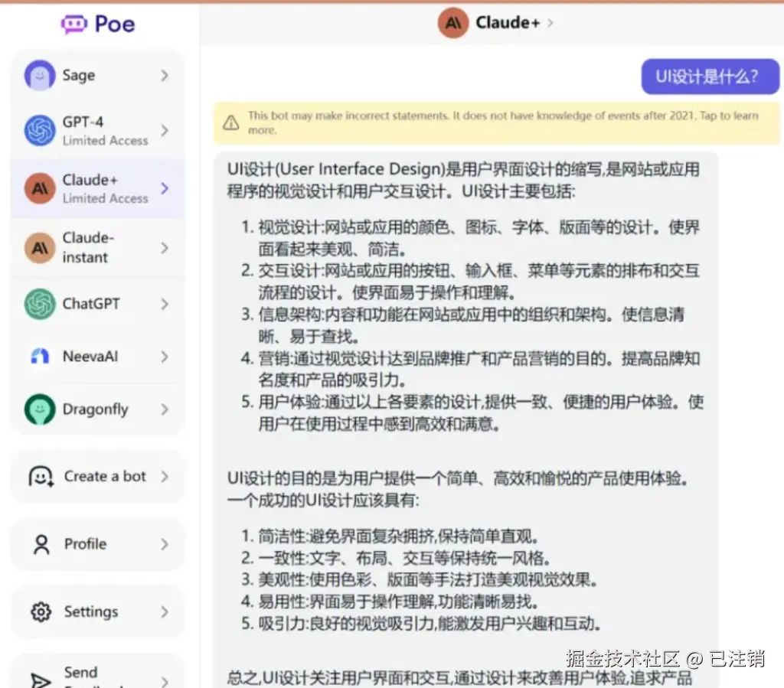
Task: Click list item '1. 简洁性' in response
Action: click(x=390, y=536)
